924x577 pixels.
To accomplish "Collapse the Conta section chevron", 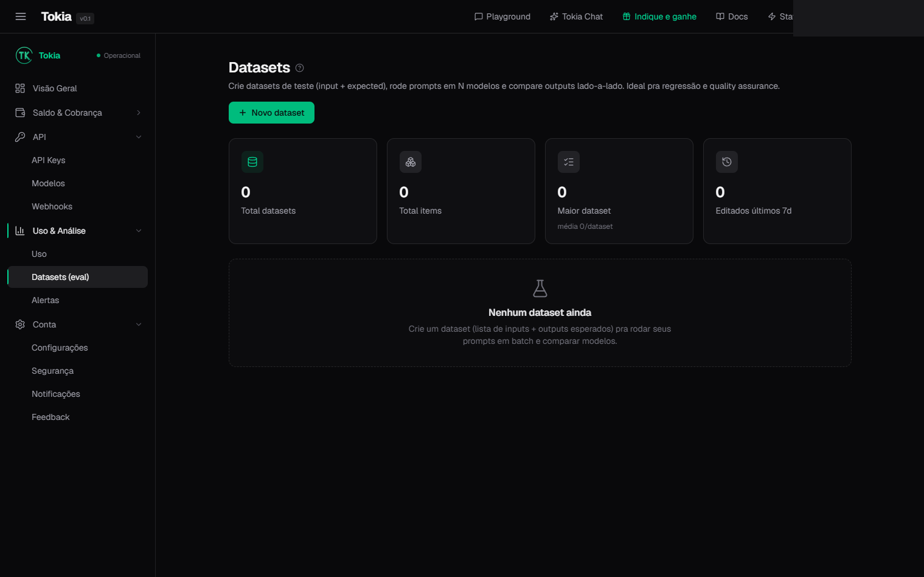I will pyautogui.click(x=139, y=324).
